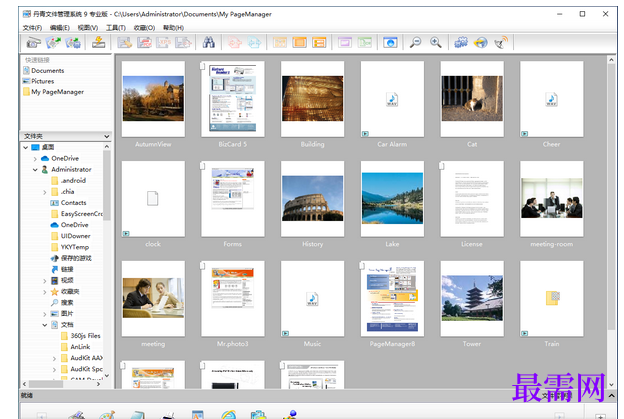The width and height of the screenshot is (624, 419).
Task: Zoom out with the minus magnifier
Action: click(415, 42)
